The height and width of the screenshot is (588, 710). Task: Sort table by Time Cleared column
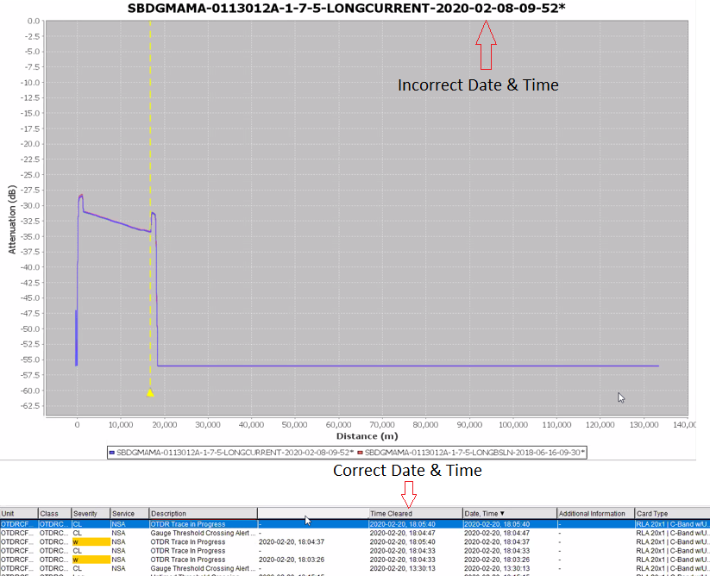coord(414,514)
